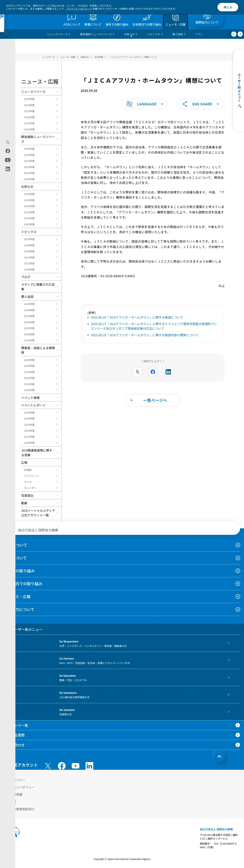Viewport: 244px width, 868px height.
Task: Share on X under SNSでシェア
Action: (137, 372)
